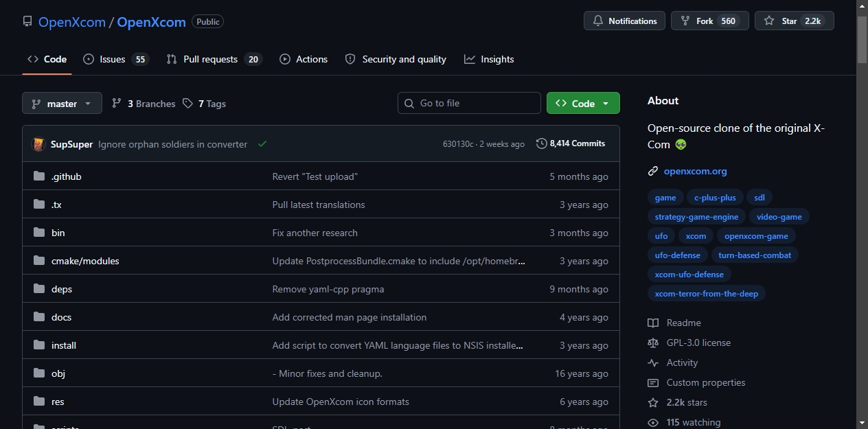Image resolution: width=868 pixels, height=429 pixels.
Task: Open the Code tab
Action: pos(47,59)
